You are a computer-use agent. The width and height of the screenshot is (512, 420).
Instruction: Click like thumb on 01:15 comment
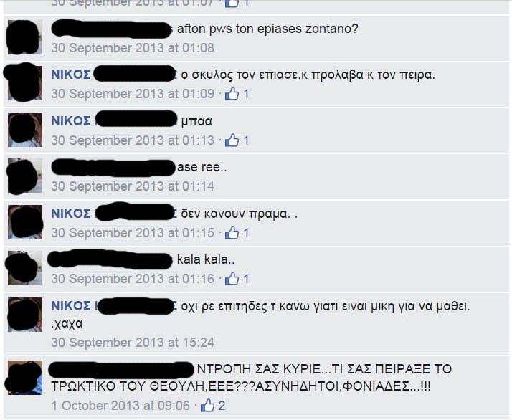point(232,233)
